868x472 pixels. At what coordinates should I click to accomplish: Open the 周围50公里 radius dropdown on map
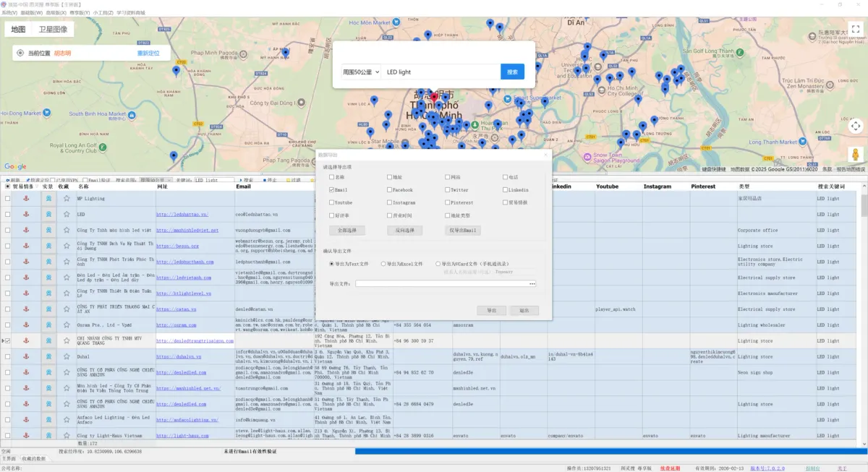coord(361,72)
